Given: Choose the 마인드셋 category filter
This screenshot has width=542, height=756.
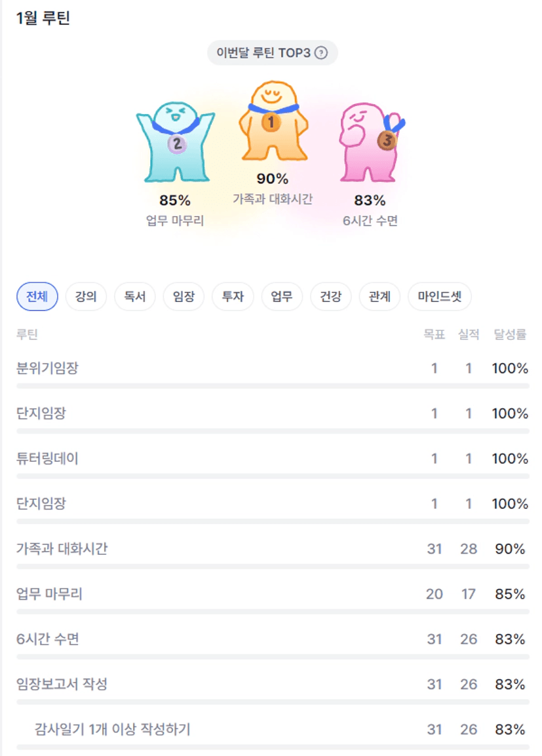Looking at the screenshot, I should coord(439,297).
